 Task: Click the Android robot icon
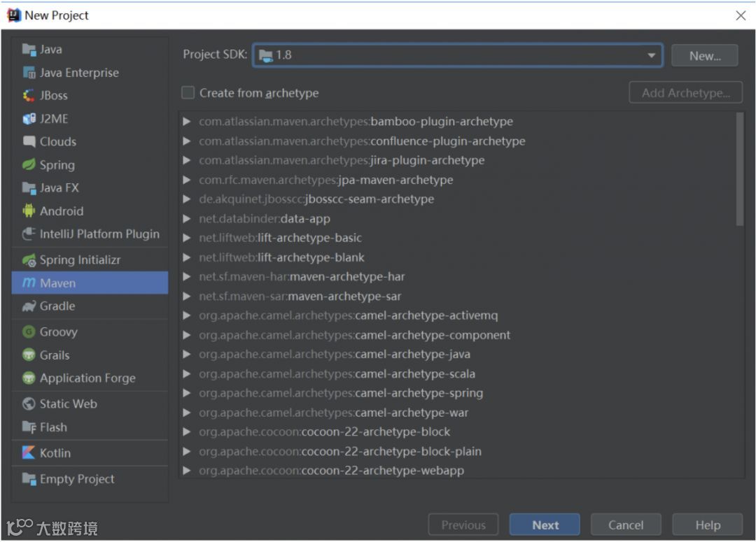pyautogui.click(x=29, y=211)
